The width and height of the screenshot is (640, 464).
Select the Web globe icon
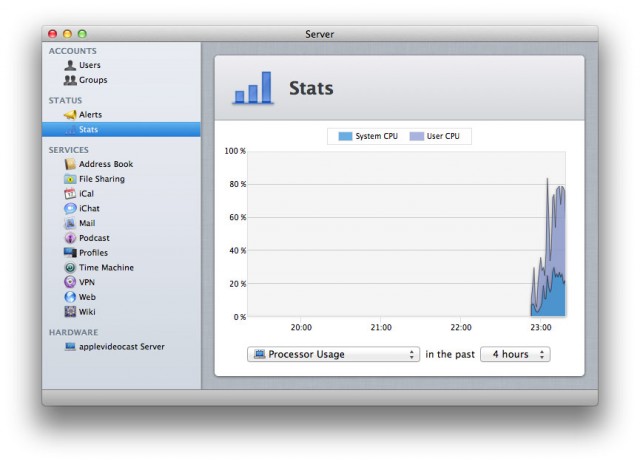point(70,297)
